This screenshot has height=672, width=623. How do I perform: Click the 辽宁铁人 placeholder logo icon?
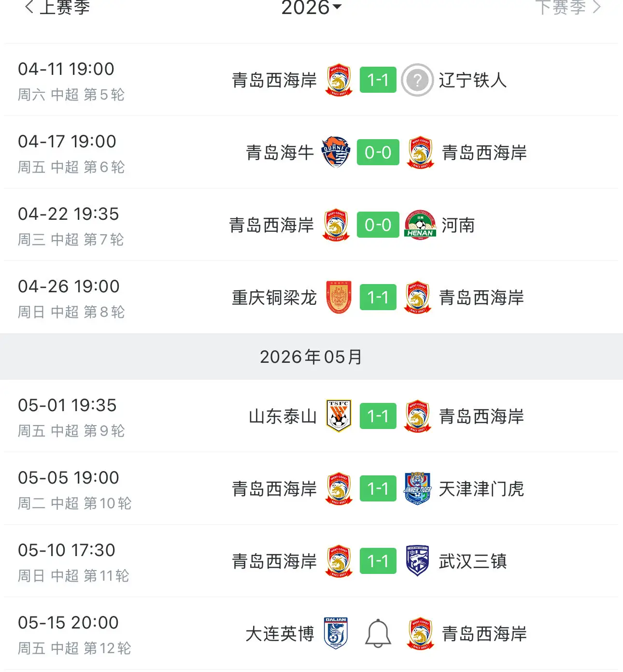click(x=417, y=80)
